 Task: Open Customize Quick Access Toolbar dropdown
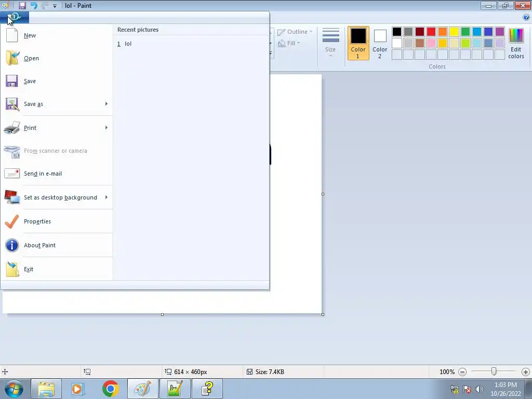55,6
